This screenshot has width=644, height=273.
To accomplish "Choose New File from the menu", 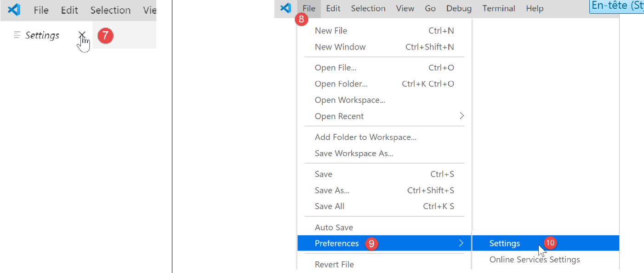I will (331, 31).
